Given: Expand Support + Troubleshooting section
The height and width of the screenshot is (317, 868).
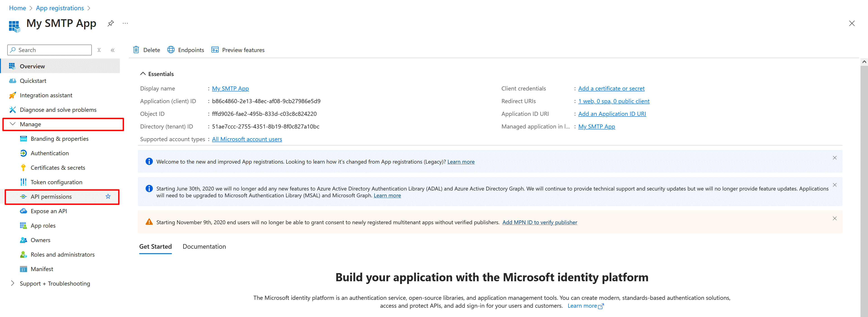Looking at the screenshot, I should 13,283.
